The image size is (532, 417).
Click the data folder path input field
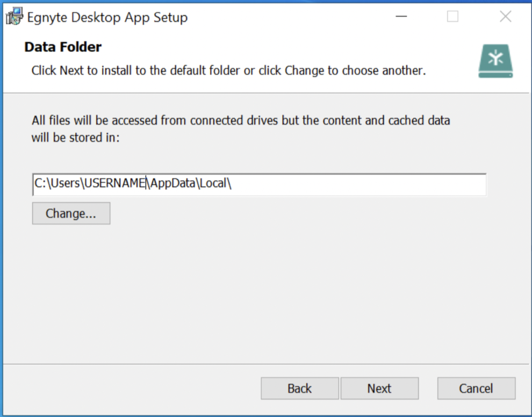tap(259, 184)
